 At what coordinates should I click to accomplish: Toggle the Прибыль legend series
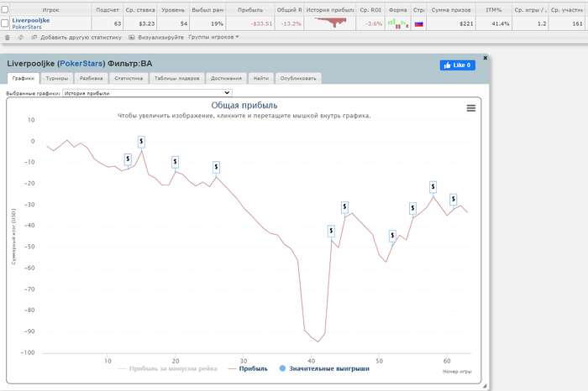(x=248, y=369)
